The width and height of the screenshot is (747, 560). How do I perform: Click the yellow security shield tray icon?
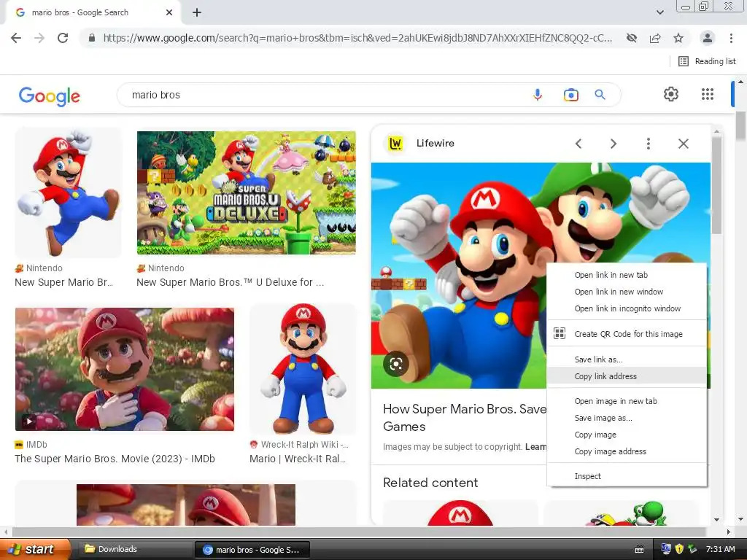[x=679, y=550]
